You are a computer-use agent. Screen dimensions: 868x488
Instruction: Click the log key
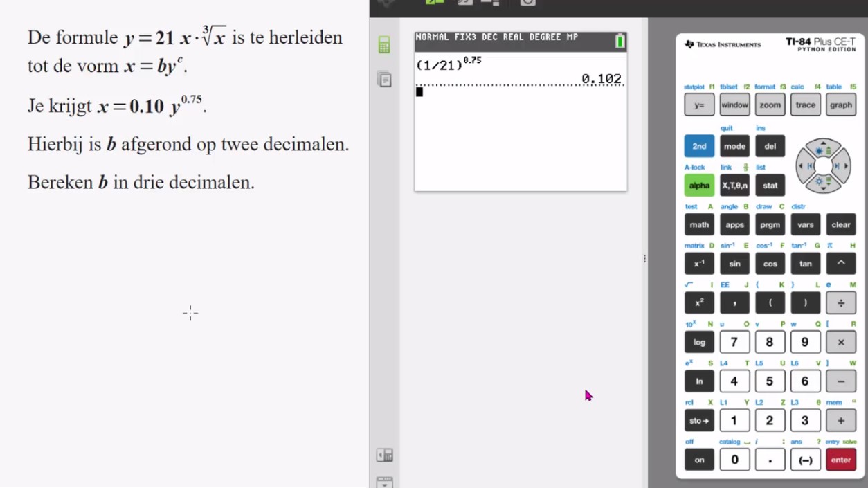tap(699, 342)
